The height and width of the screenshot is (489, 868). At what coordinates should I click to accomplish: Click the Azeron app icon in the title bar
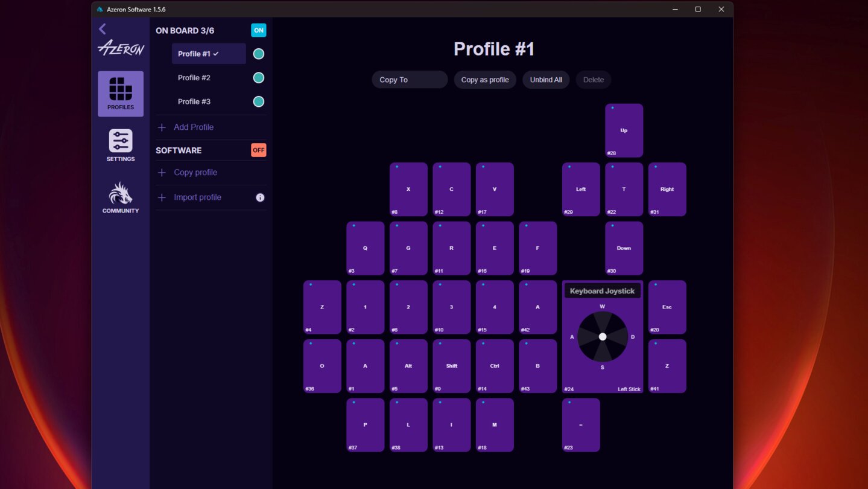click(x=100, y=9)
